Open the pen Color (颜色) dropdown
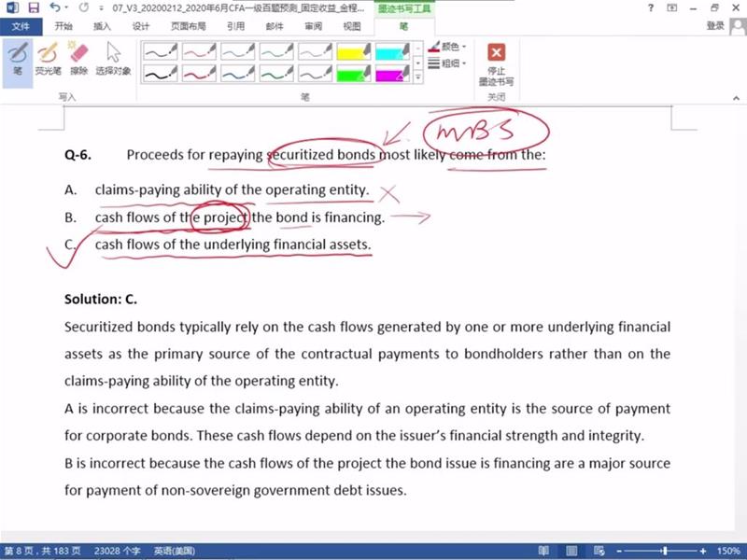The image size is (747, 560). 447,47
